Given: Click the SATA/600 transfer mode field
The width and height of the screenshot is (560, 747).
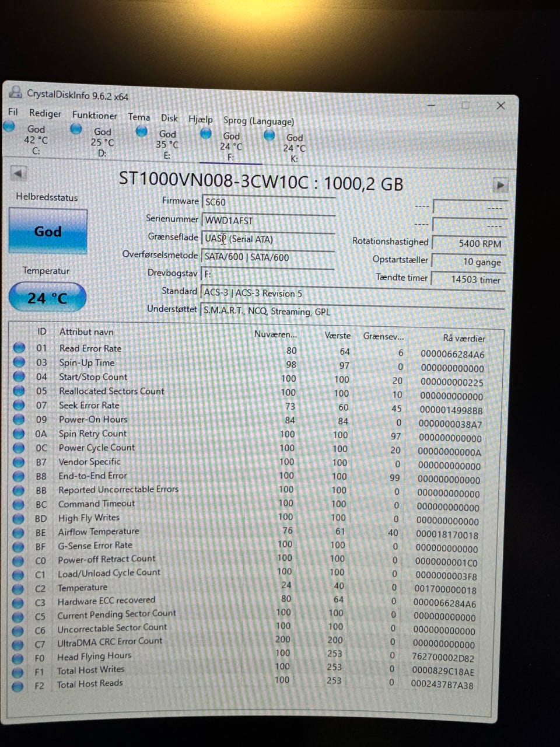Looking at the screenshot, I should coord(267,257).
